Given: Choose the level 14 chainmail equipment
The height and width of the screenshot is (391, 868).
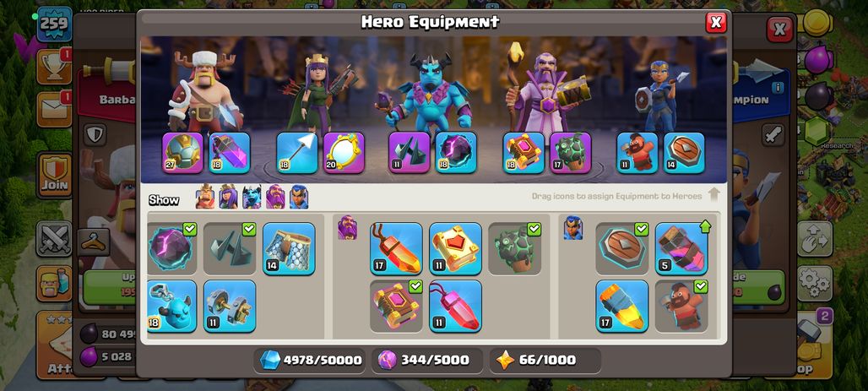Looking at the screenshot, I should pyautogui.click(x=289, y=248).
